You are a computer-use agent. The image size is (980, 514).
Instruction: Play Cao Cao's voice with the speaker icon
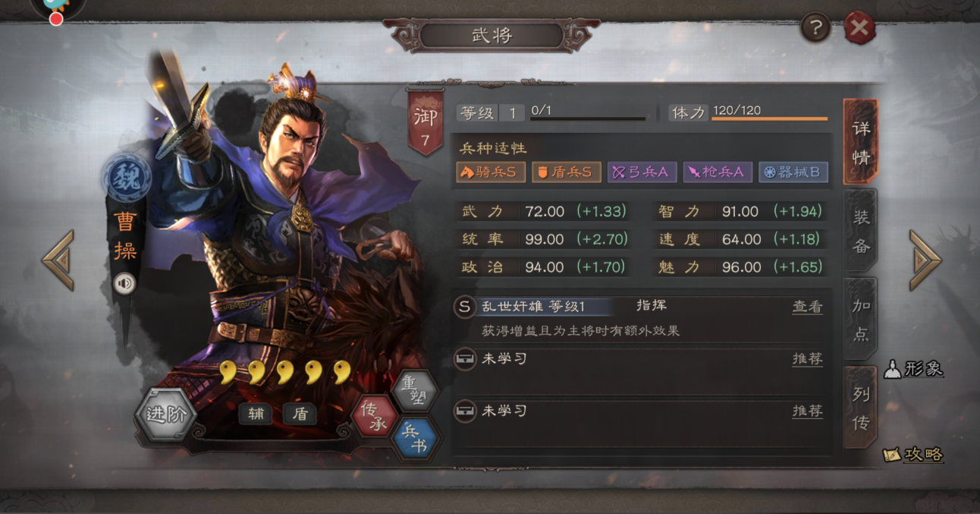click(124, 284)
